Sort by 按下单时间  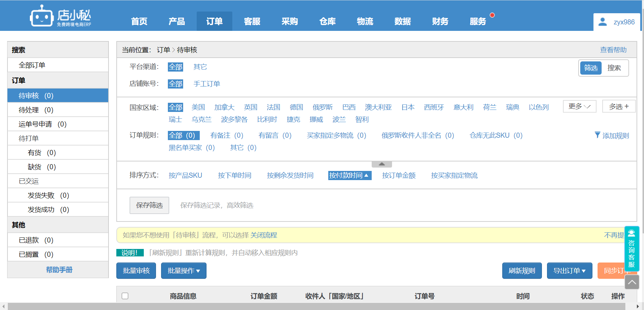click(x=234, y=175)
